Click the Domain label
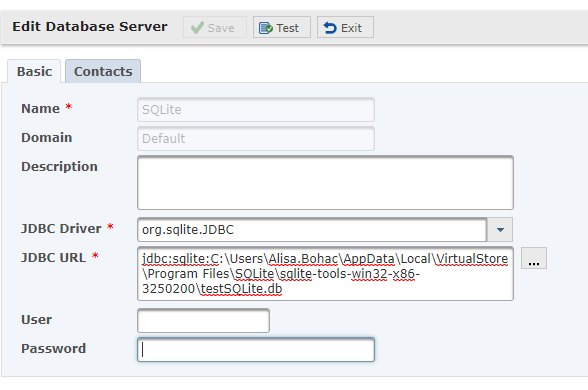This screenshot has height=390, width=588. 46,137
